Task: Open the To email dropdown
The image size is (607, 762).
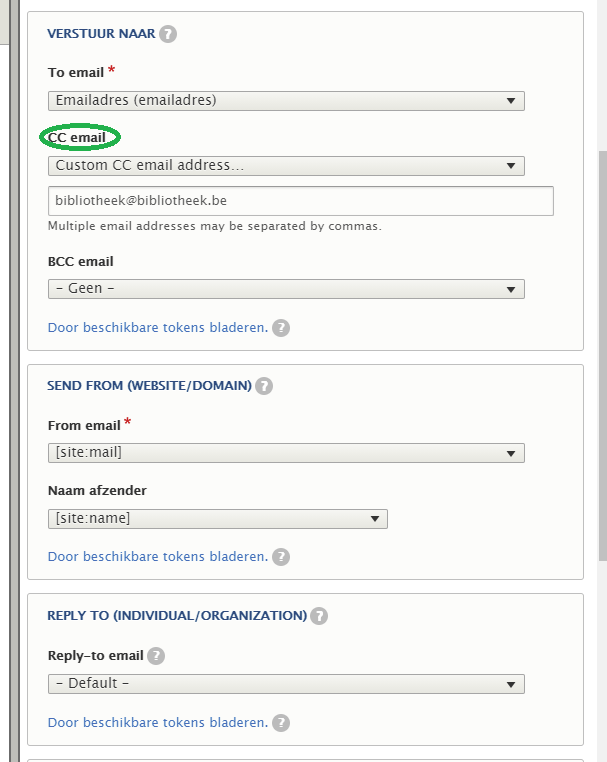Action: pos(286,100)
